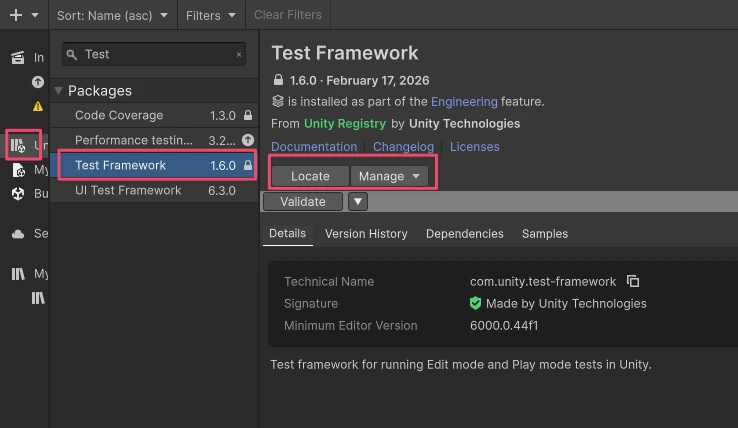
Task: Open the Documentation link
Action: [314, 146]
